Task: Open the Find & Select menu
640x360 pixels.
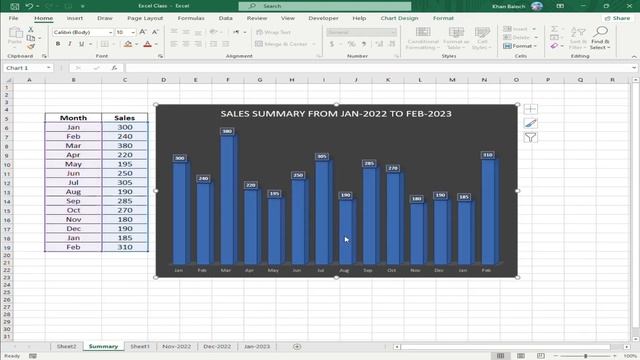Action: pos(600,38)
